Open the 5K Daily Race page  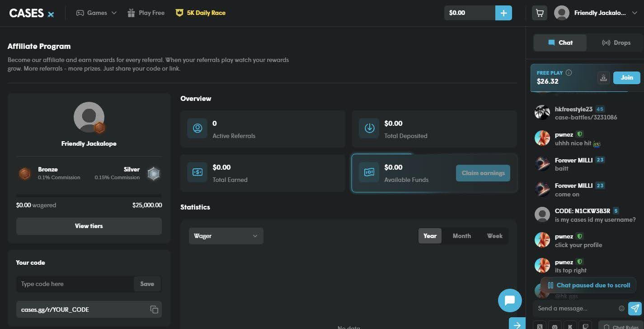[x=200, y=13]
